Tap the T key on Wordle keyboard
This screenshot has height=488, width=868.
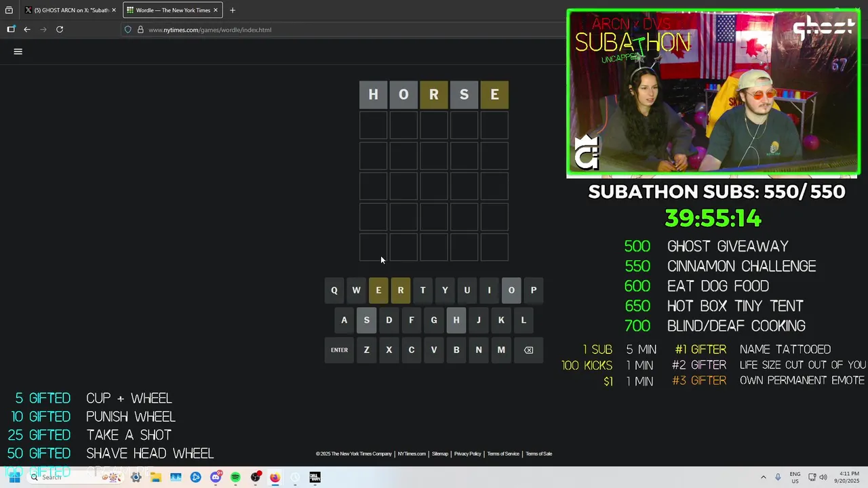coord(422,291)
